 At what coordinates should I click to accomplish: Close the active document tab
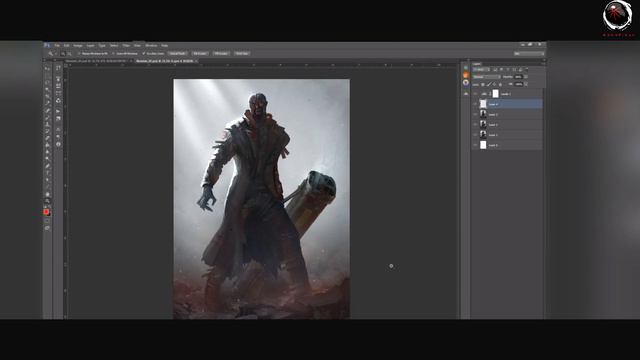point(196,61)
